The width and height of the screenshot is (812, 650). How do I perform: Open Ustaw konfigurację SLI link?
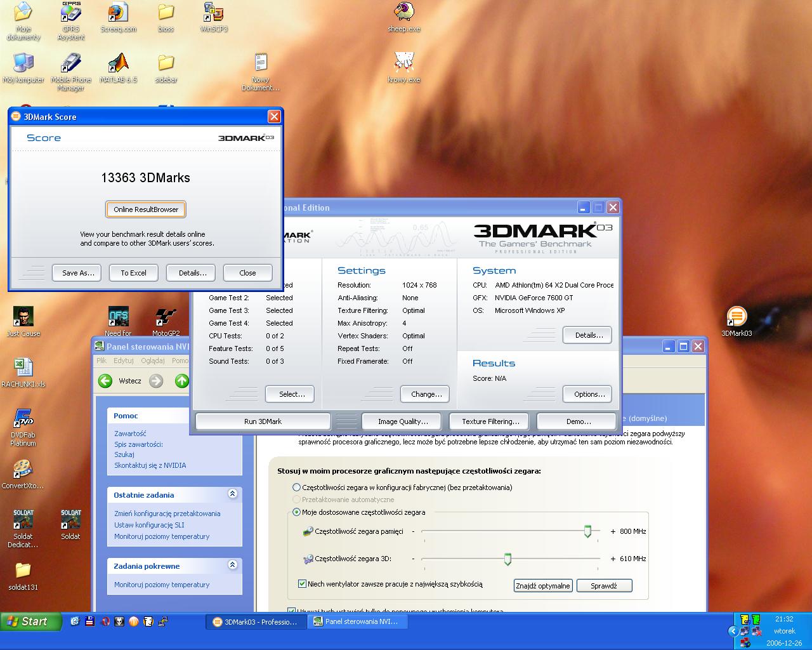tap(149, 525)
